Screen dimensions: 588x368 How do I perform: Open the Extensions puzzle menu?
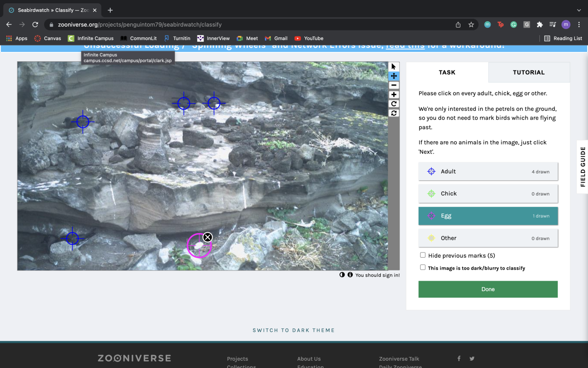coord(540,24)
